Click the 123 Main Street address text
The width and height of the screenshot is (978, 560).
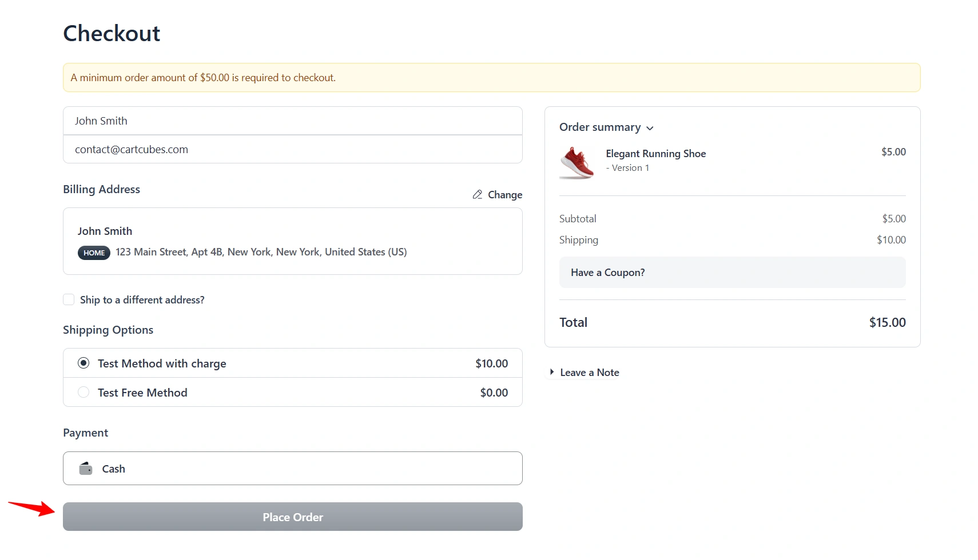pos(261,252)
